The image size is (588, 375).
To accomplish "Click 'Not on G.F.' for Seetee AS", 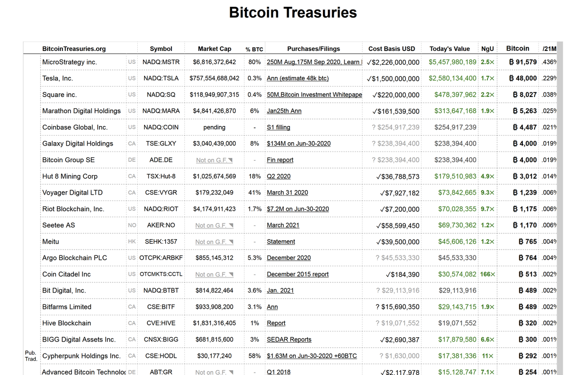I will point(214,225).
